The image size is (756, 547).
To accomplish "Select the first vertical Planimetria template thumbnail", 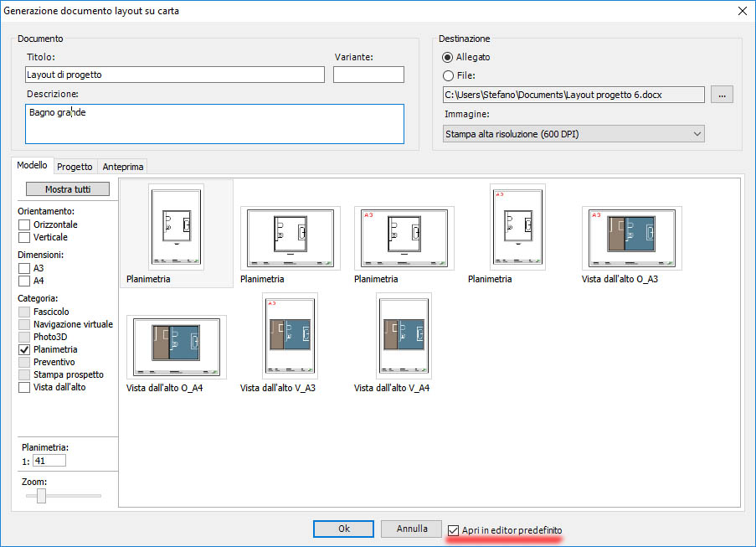I will click(176, 227).
